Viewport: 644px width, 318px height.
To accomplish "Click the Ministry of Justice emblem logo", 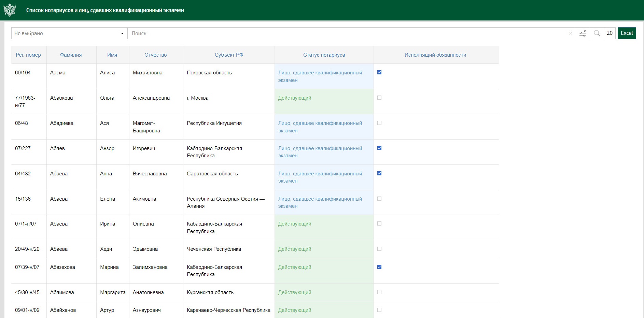I will coord(10,10).
